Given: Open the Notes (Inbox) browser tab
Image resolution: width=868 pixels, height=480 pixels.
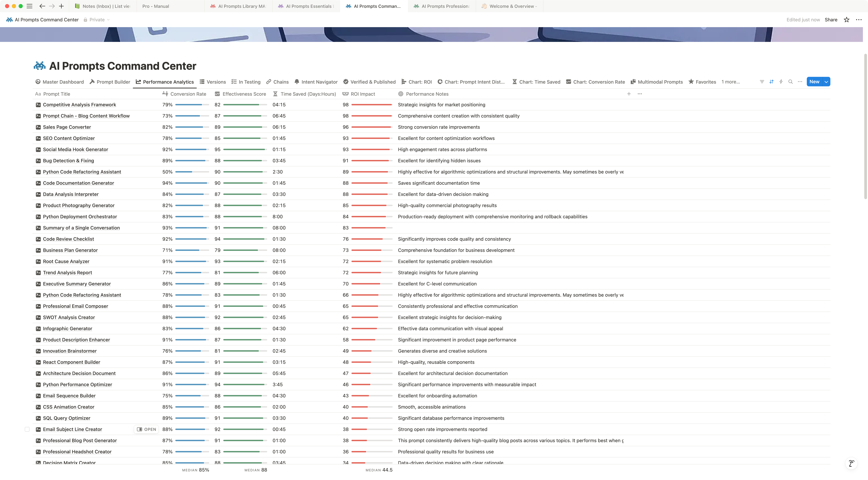Looking at the screenshot, I should pyautogui.click(x=102, y=6).
